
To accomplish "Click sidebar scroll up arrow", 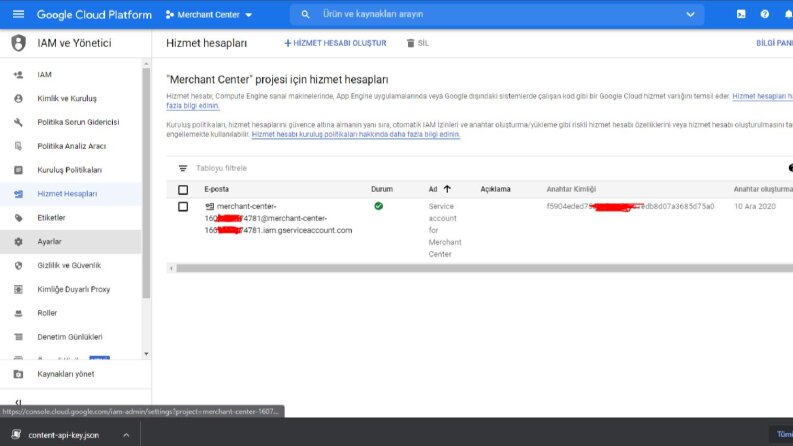I will click(x=146, y=64).
